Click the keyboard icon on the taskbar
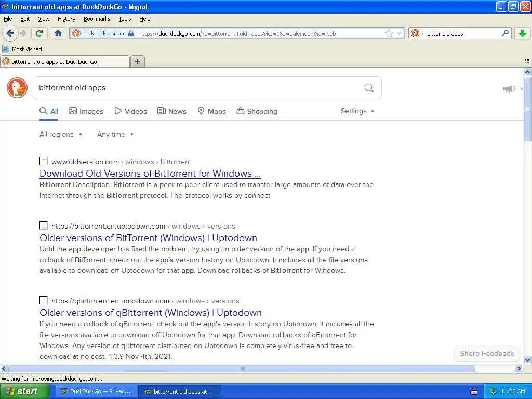Image resolution: width=532 pixels, height=399 pixels. pyautogui.click(x=474, y=392)
